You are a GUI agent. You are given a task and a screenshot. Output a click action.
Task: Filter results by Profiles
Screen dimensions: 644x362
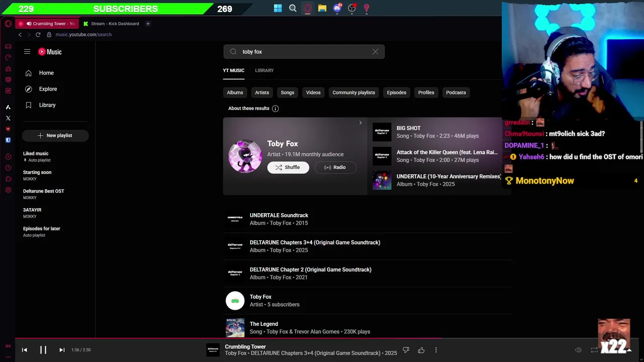coord(426,93)
